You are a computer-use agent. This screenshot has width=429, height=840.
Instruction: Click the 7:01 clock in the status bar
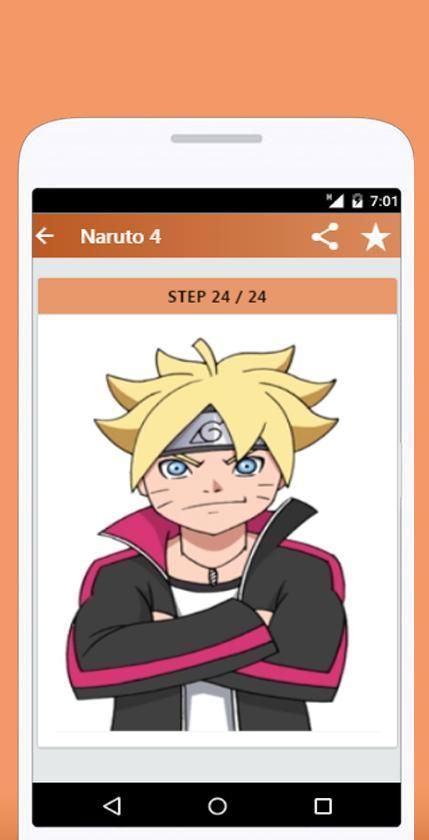pyautogui.click(x=383, y=201)
